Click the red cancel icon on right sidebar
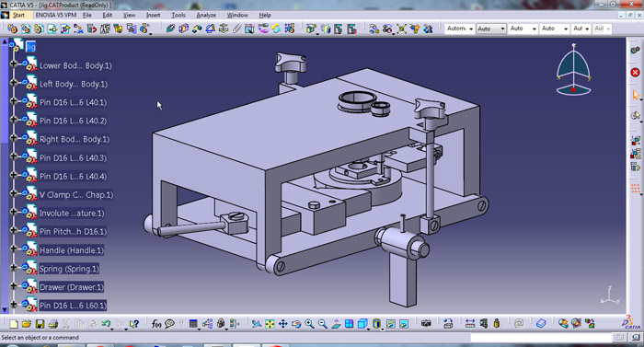 coord(635,73)
